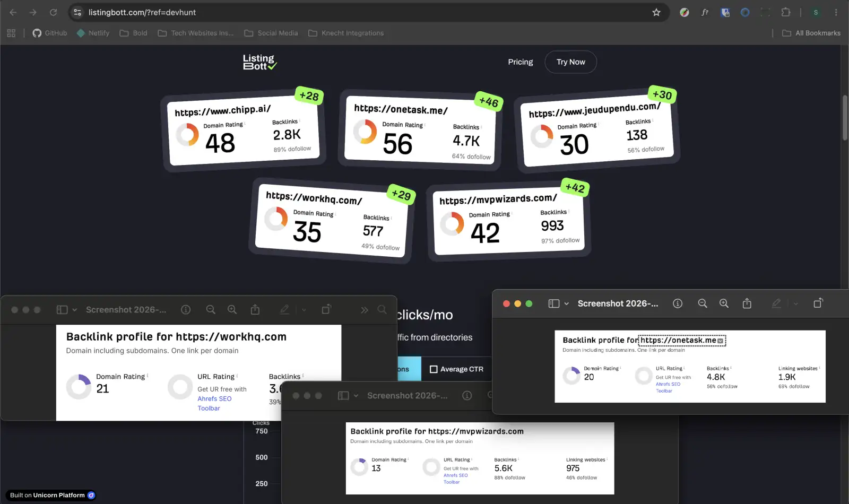Screen dimensions: 849x504
Task: Show more toolbar items chevron in workhq window
Action: click(x=365, y=310)
